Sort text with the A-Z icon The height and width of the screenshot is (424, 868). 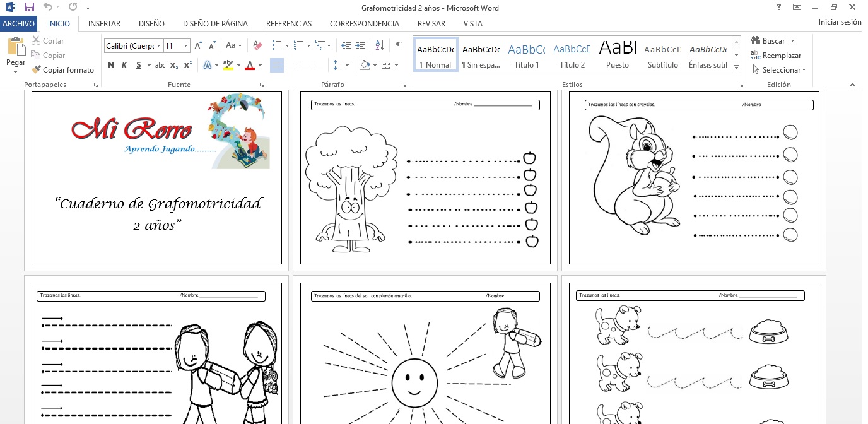click(x=380, y=45)
